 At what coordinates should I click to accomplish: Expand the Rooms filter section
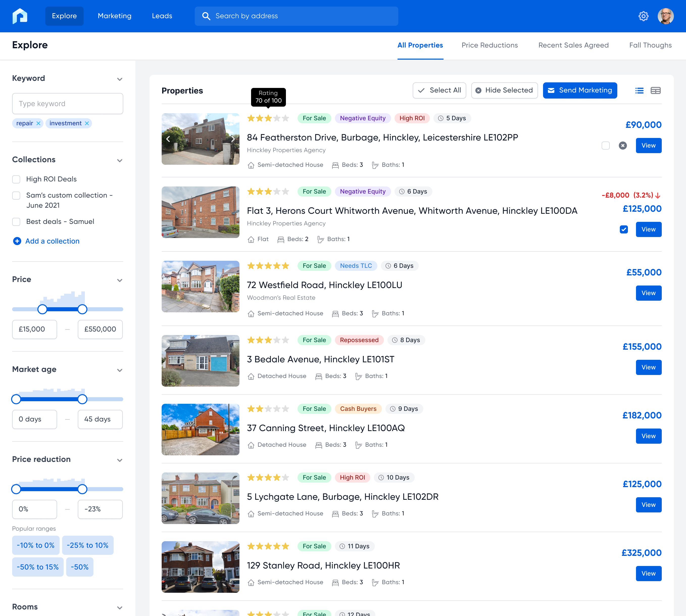click(119, 608)
